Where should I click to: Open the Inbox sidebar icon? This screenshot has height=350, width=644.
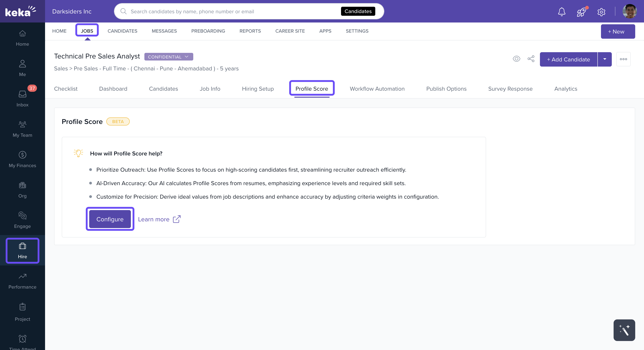(22, 98)
